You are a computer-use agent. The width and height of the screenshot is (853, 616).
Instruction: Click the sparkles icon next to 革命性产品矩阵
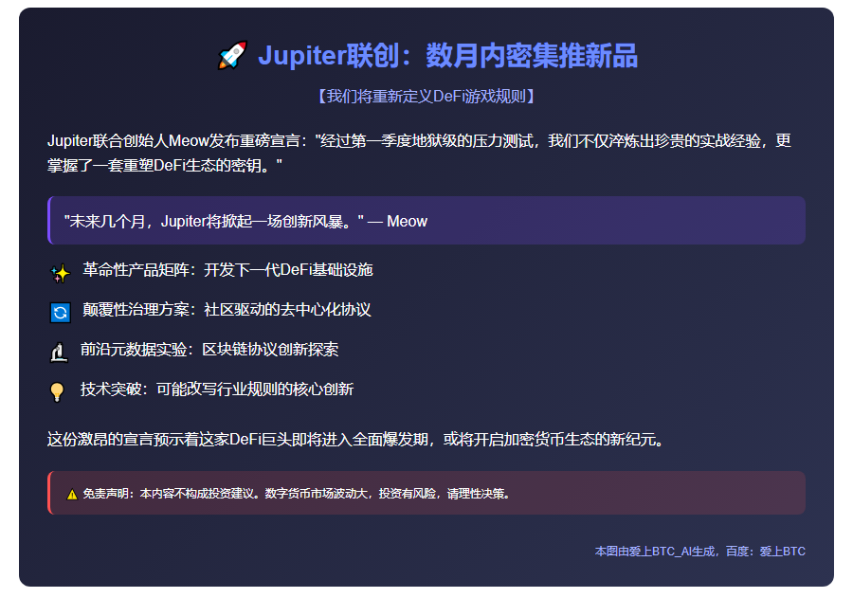click(61, 273)
